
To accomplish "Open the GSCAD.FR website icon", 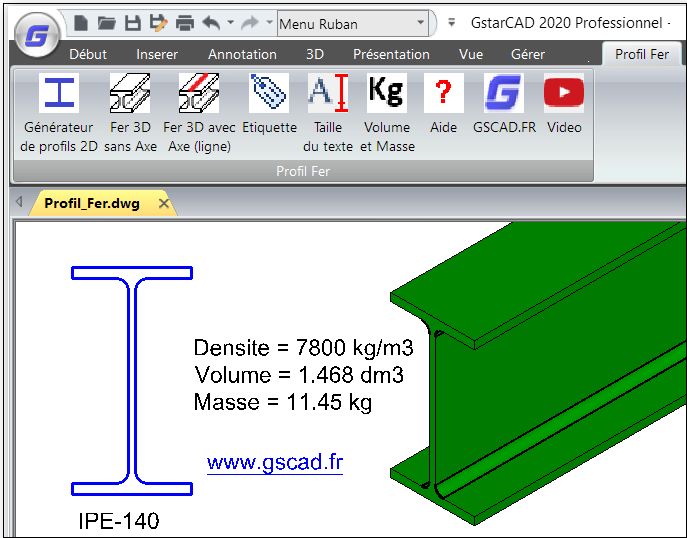I will point(504,104).
